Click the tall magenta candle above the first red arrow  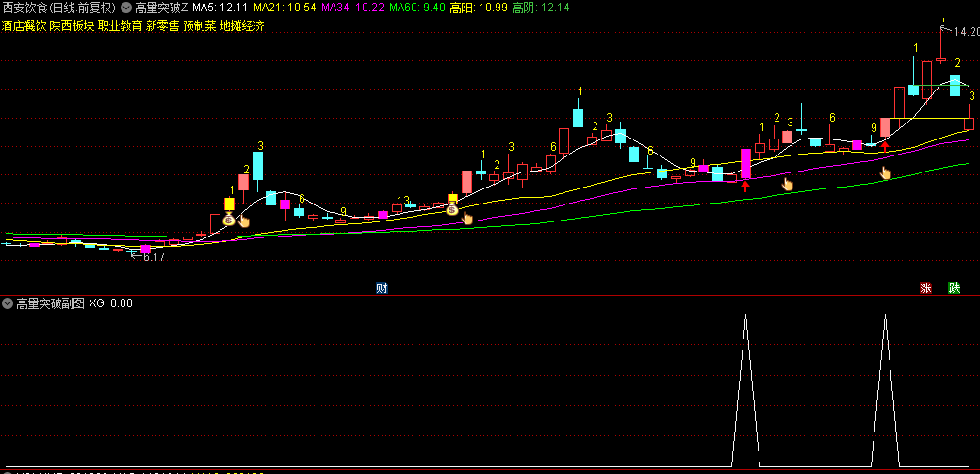point(745,164)
